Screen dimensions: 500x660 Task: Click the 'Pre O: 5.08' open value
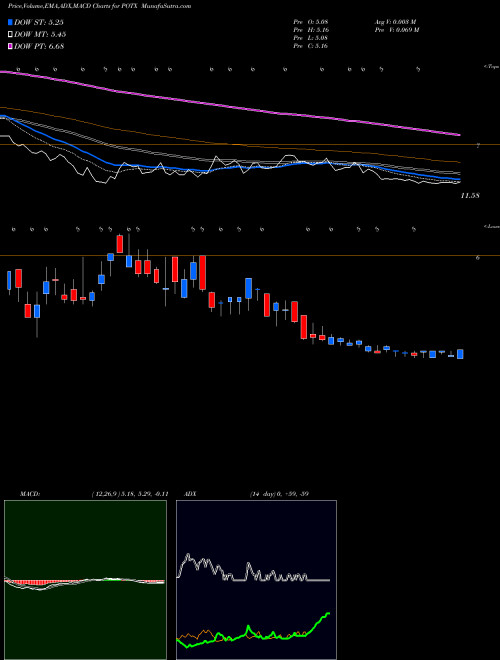[x=311, y=22]
